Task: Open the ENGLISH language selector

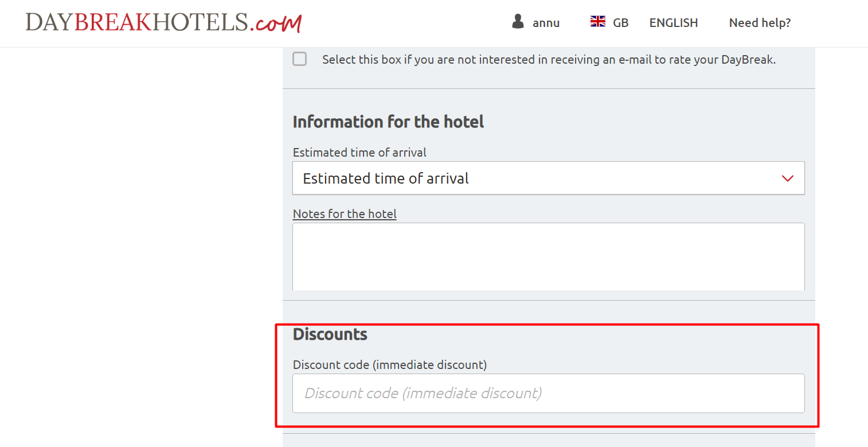Action: point(673,23)
